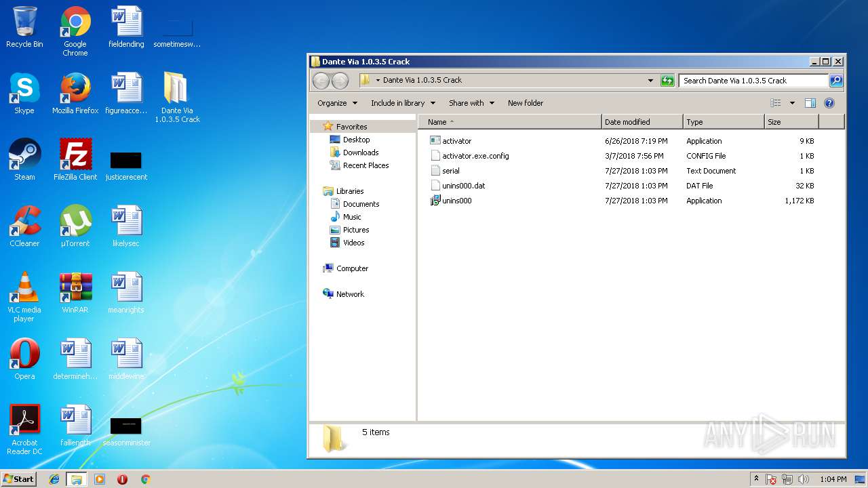Open CCleaner desktop shortcut
The width and height of the screenshot is (868, 488).
[x=24, y=226]
